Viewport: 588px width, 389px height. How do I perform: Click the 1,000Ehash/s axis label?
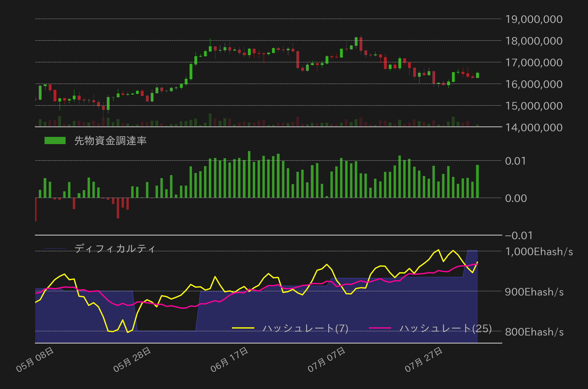(539, 252)
